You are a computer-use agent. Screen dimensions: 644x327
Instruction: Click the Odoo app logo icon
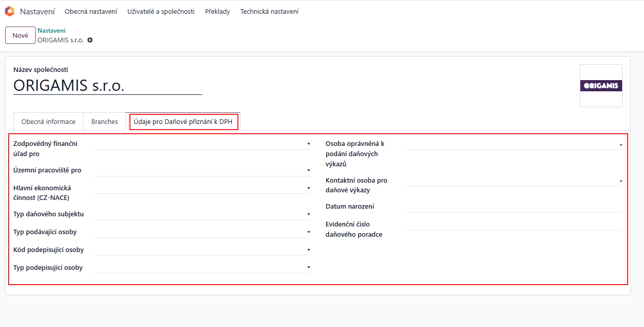(x=9, y=11)
